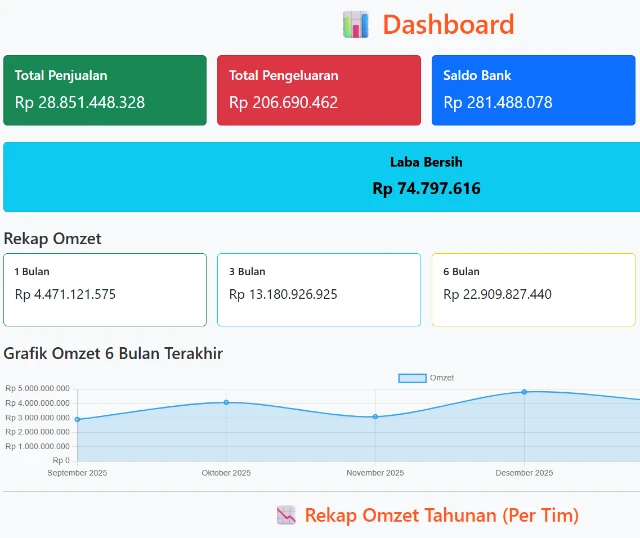Click the Laba Bersih summary panel
Viewport: 640px width, 538px height.
(322, 177)
